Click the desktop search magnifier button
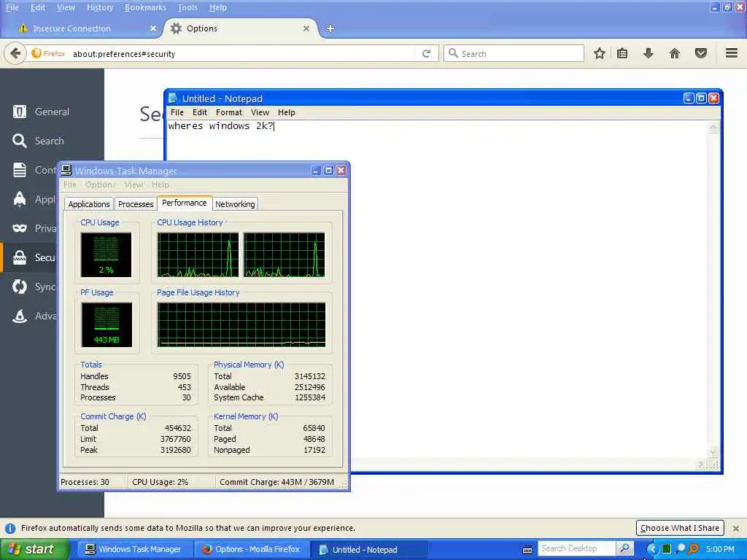The height and width of the screenshot is (560, 747). click(x=624, y=548)
